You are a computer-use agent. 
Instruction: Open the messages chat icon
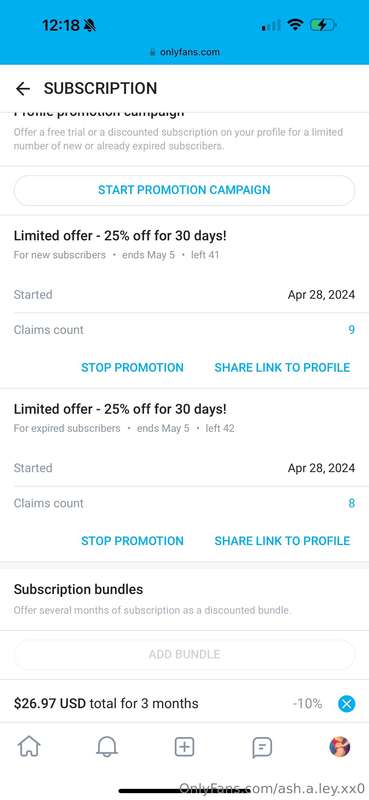[262, 747]
